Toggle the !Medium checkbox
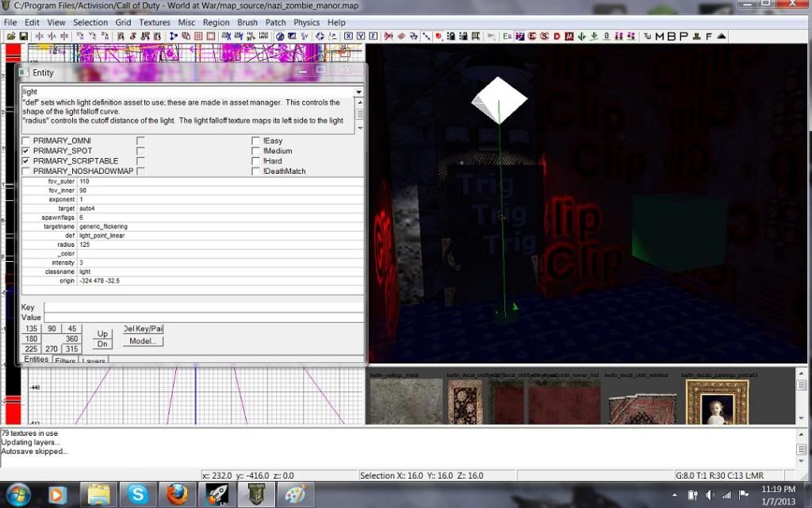 tap(256, 151)
